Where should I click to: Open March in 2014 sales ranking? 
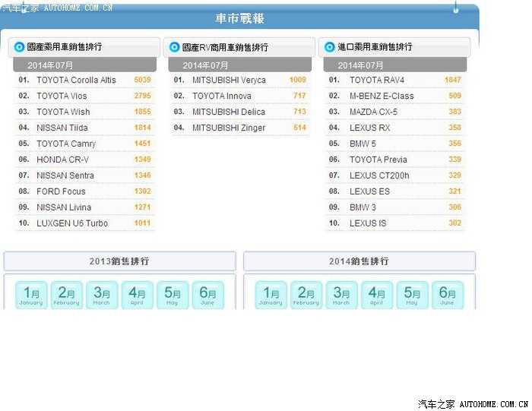point(341,295)
